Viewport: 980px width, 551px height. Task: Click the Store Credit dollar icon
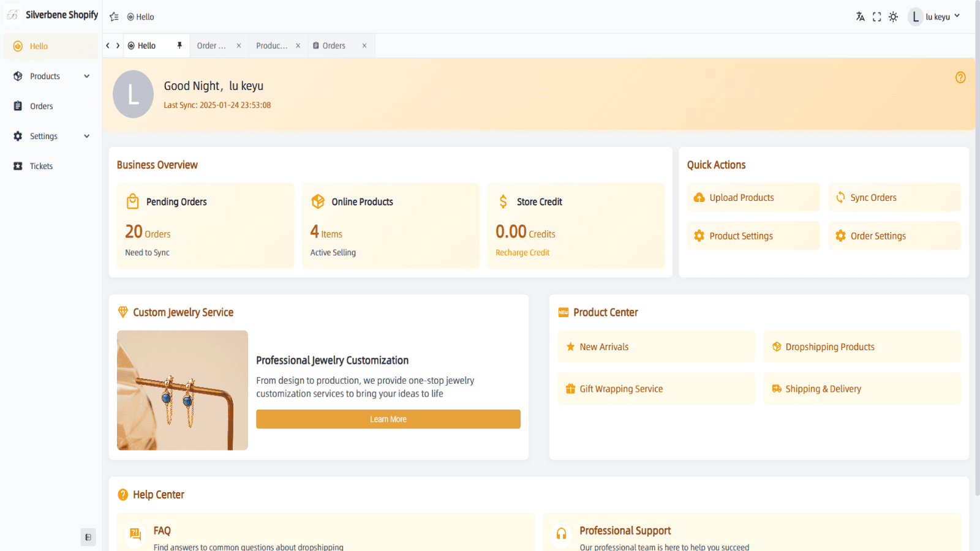point(503,201)
